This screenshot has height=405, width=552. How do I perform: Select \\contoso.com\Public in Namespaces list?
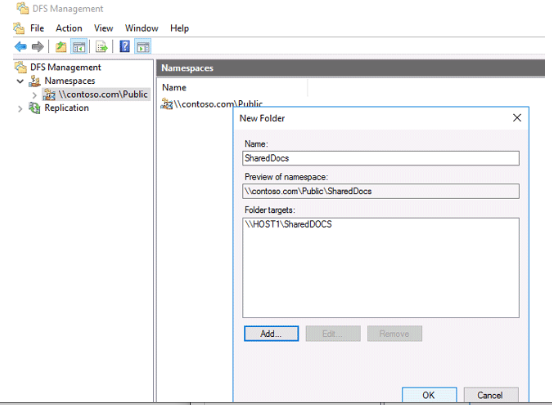coord(212,104)
